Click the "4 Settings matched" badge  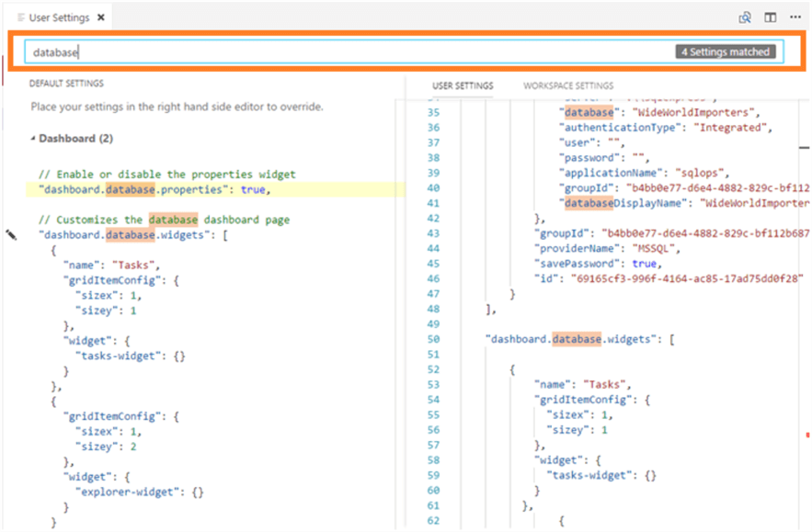[725, 52]
